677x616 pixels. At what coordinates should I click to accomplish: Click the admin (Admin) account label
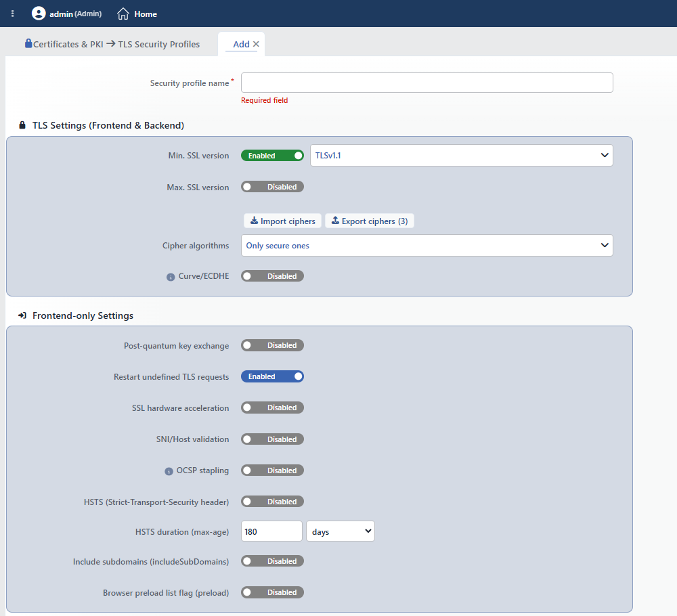76,14
